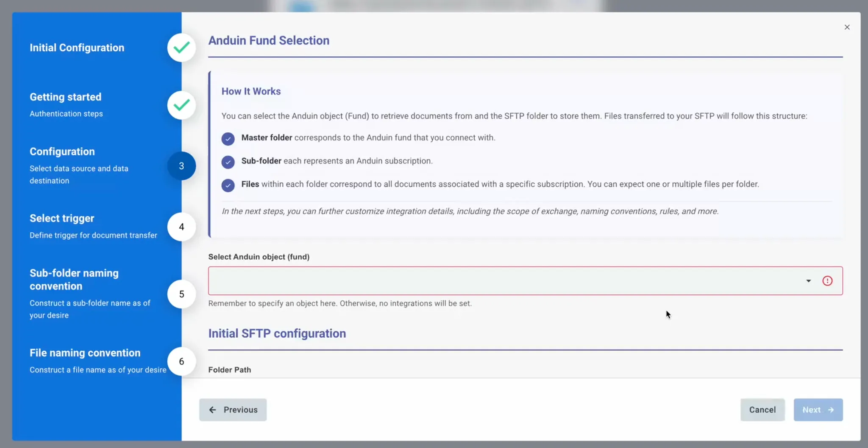868x448 pixels.
Task: Click the red error warning icon in fund field
Action: (827, 281)
